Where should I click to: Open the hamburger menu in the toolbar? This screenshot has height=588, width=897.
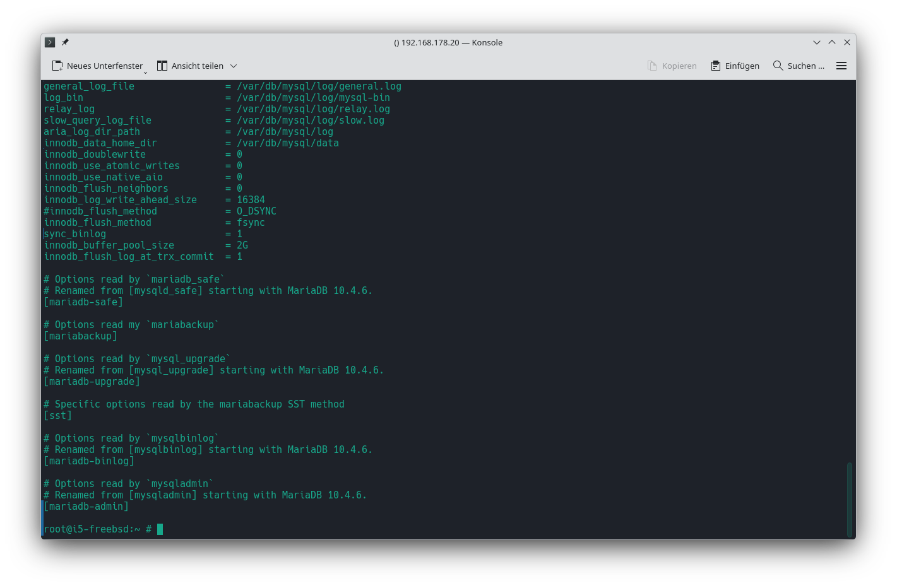pyautogui.click(x=841, y=66)
